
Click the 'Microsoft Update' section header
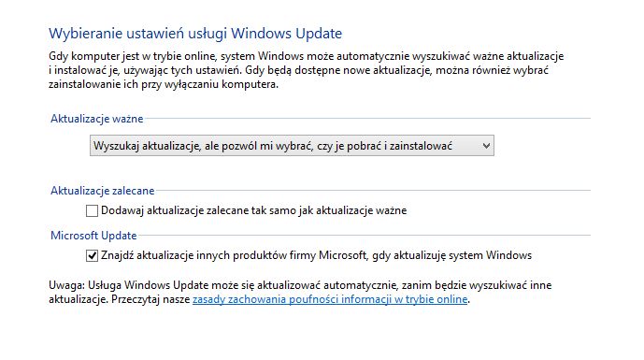(93, 236)
